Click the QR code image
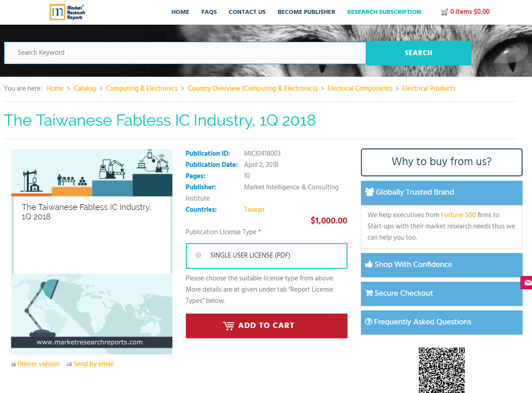The image size is (532, 393). click(x=441, y=370)
